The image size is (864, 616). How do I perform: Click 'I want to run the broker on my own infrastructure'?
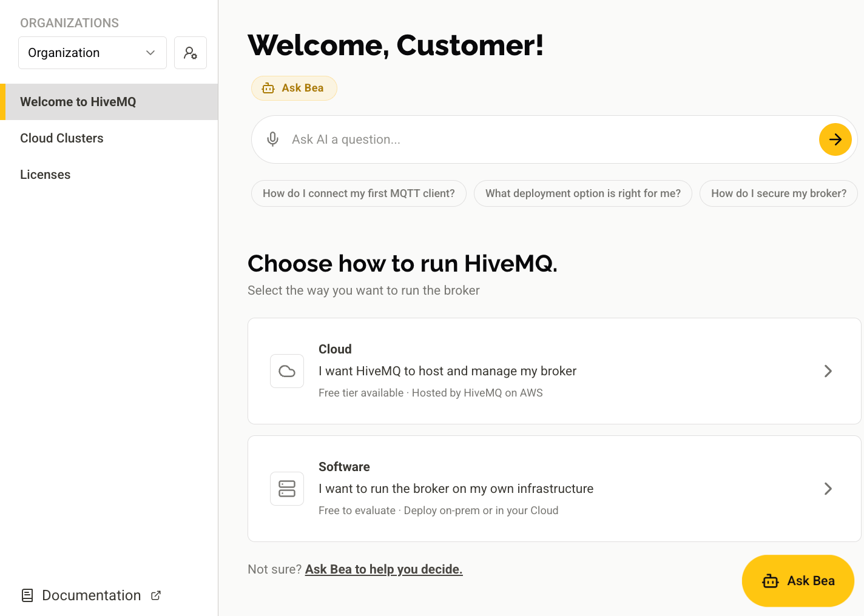tap(456, 489)
